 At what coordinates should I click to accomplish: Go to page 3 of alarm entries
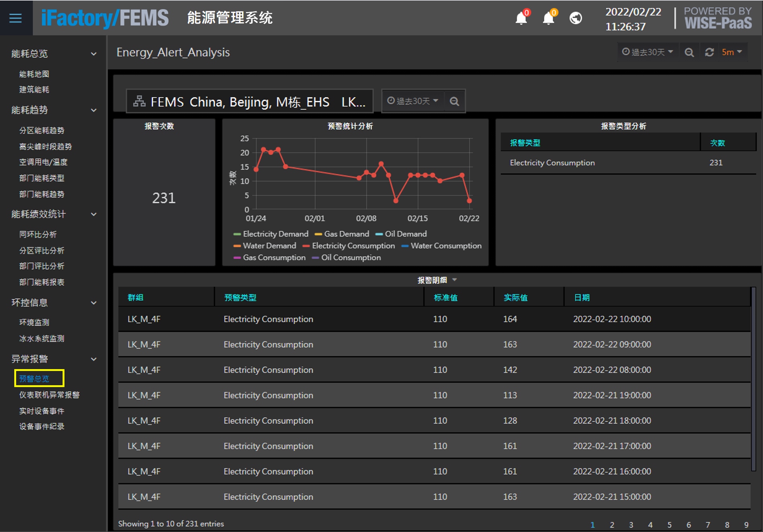coord(631,525)
